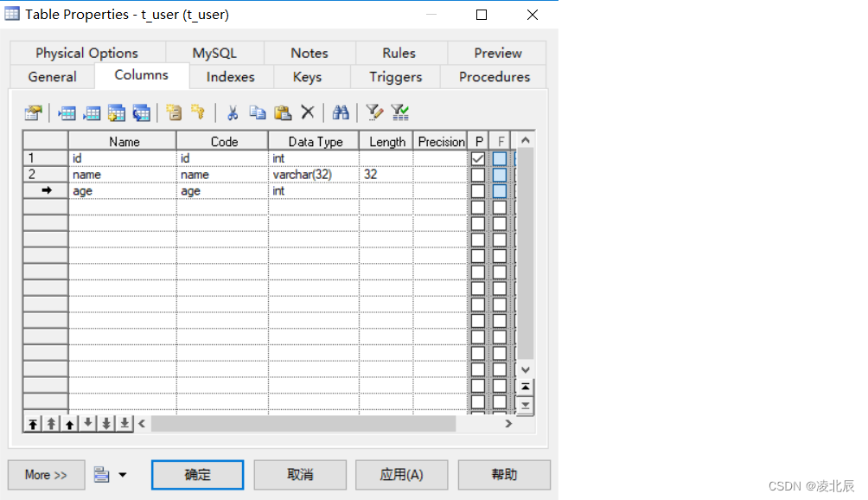Open the Preview tab

pos(498,53)
